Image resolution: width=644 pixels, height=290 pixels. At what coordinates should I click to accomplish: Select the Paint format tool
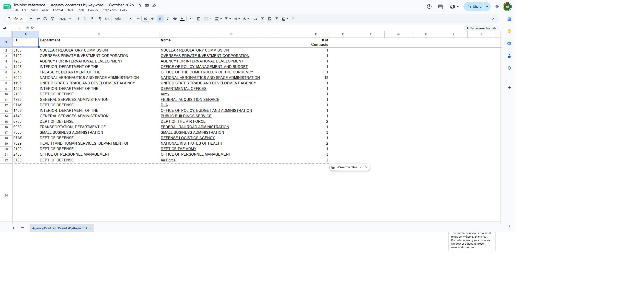[x=52, y=19]
